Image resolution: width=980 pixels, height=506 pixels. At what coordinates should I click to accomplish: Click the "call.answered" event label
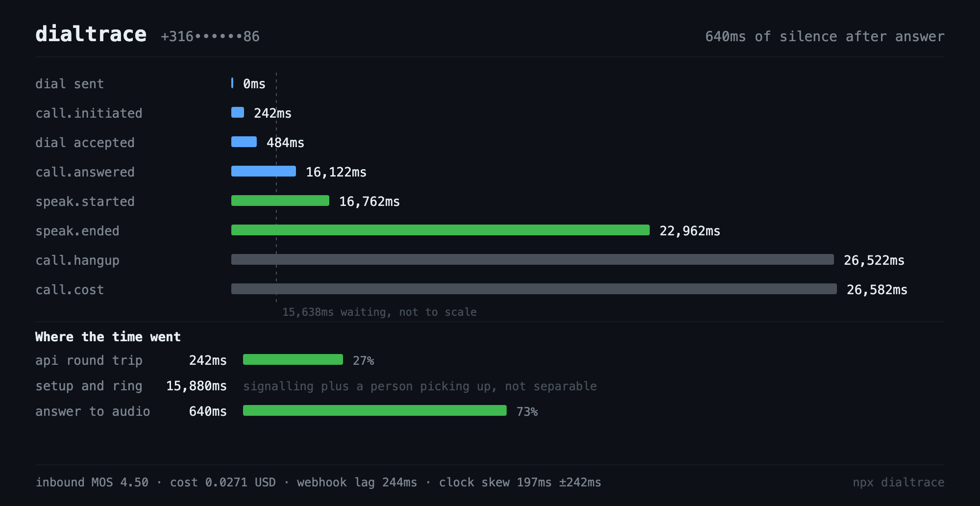tap(85, 172)
